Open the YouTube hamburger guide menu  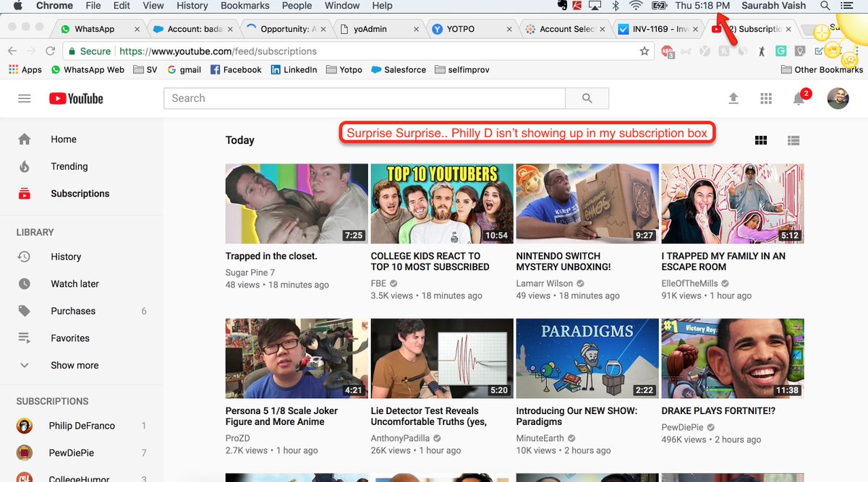point(25,98)
